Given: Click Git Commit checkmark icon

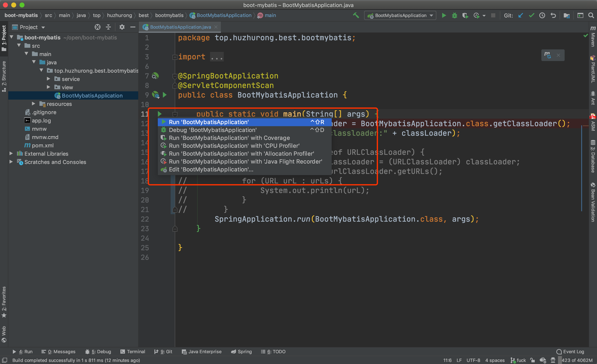Looking at the screenshot, I should pyautogui.click(x=531, y=16).
